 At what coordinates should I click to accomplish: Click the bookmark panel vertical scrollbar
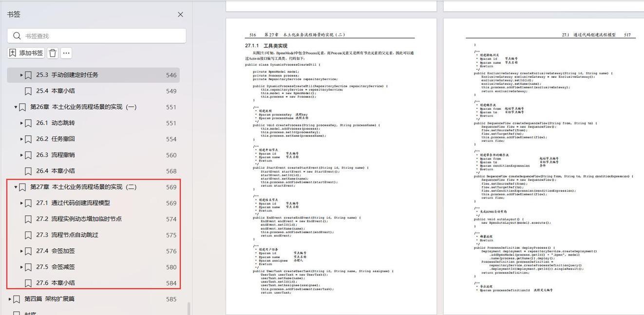coord(189,308)
